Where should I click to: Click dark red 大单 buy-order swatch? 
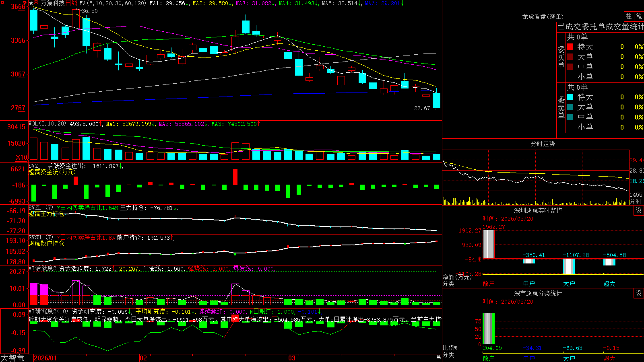click(x=570, y=57)
